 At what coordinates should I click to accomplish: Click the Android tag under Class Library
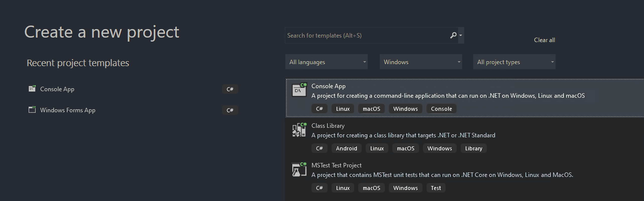click(346, 148)
